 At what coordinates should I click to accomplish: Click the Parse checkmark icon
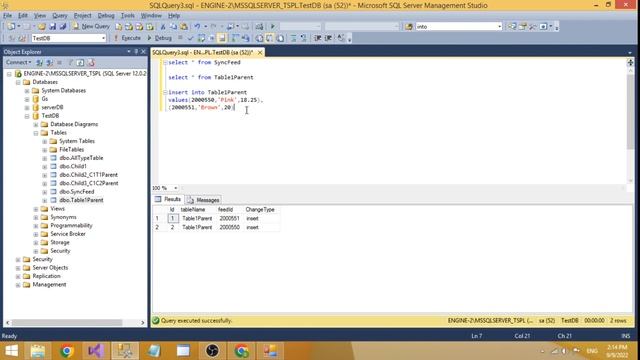pyautogui.click(x=190, y=38)
